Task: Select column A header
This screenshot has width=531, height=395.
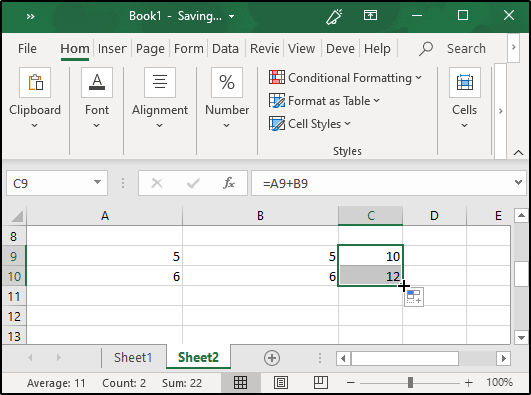Action: point(105,216)
